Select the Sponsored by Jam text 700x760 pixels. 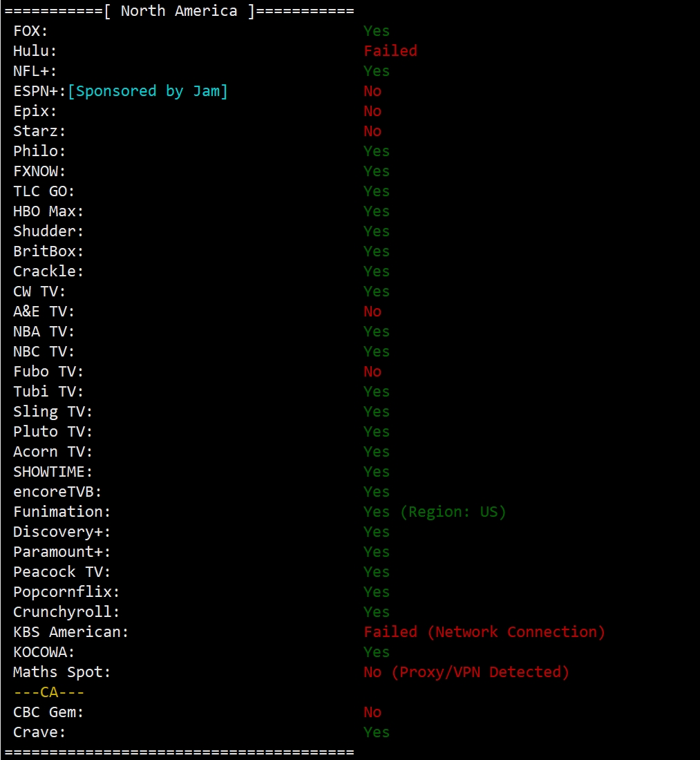coord(148,91)
